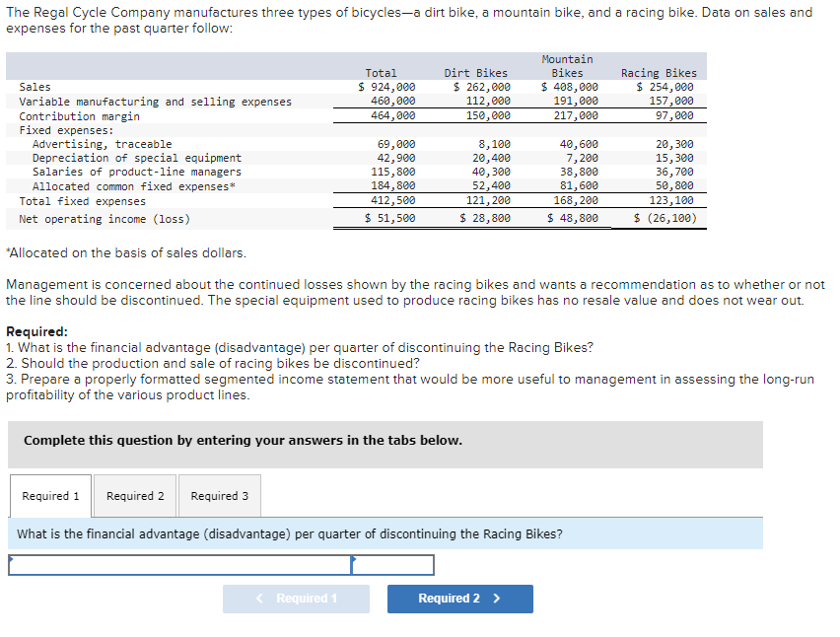Image resolution: width=840 pixels, height=637 pixels.
Task: Click the bold 'Required:' heading
Action: tap(36, 331)
